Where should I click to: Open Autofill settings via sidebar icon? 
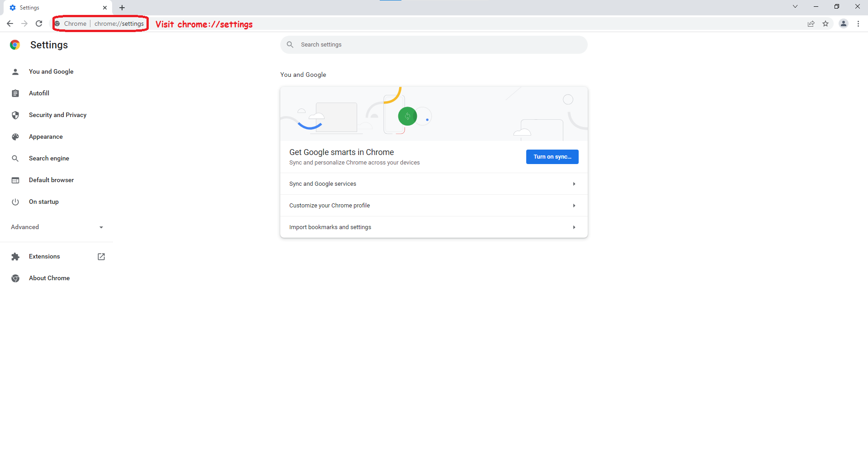pyautogui.click(x=15, y=93)
